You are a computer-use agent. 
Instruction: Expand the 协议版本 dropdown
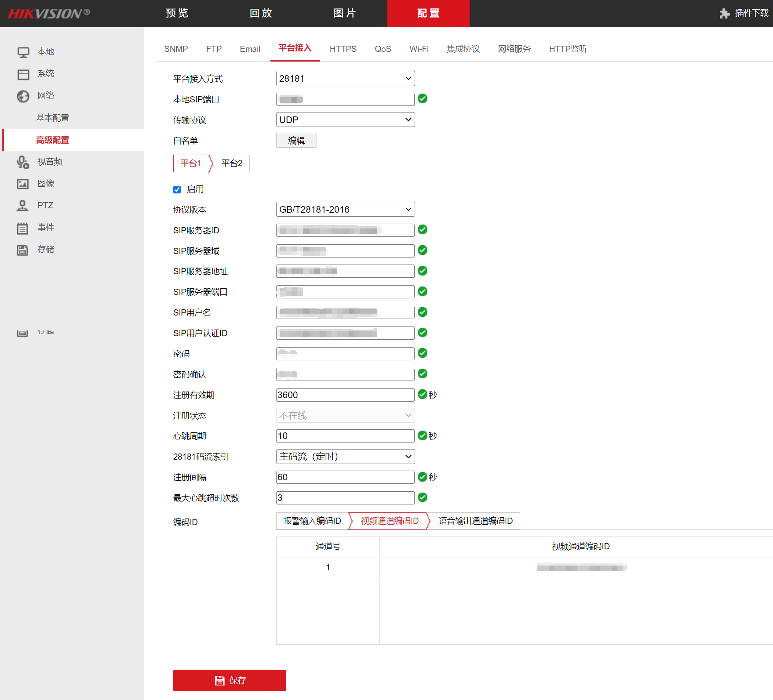(x=345, y=210)
